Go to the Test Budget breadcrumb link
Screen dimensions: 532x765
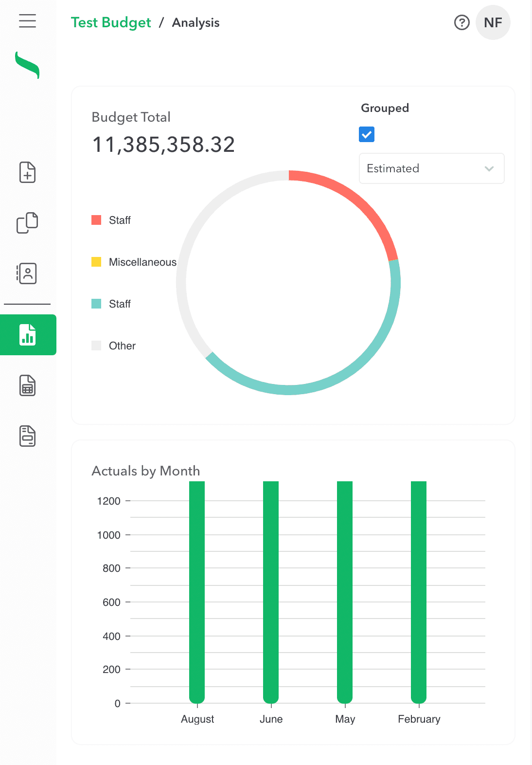point(111,22)
